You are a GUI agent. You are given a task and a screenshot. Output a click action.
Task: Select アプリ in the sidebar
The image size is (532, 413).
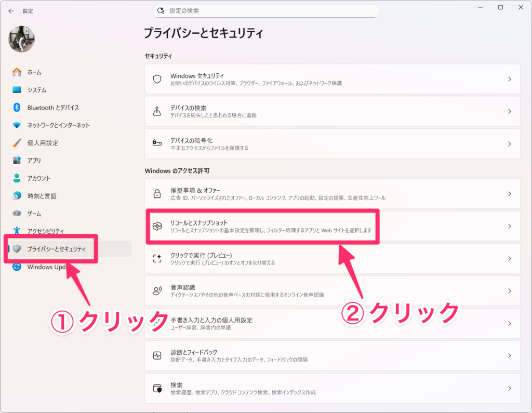[x=70, y=160]
